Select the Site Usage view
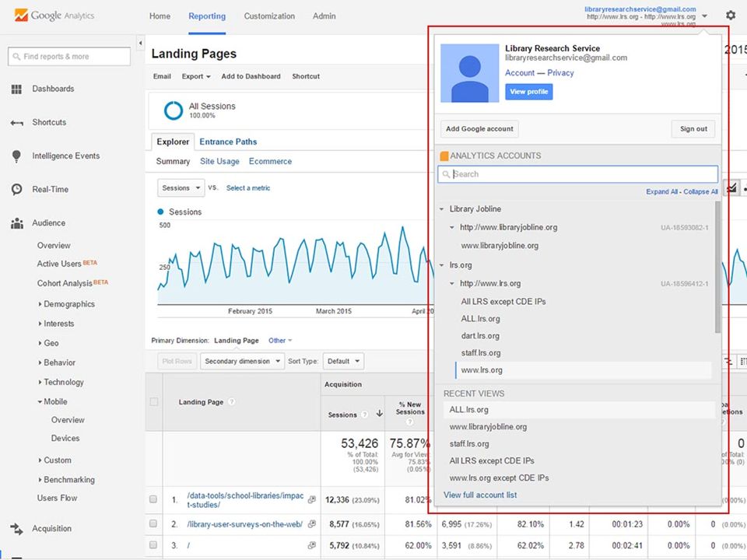This screenshot has height=560, width=747. [219, 162]
